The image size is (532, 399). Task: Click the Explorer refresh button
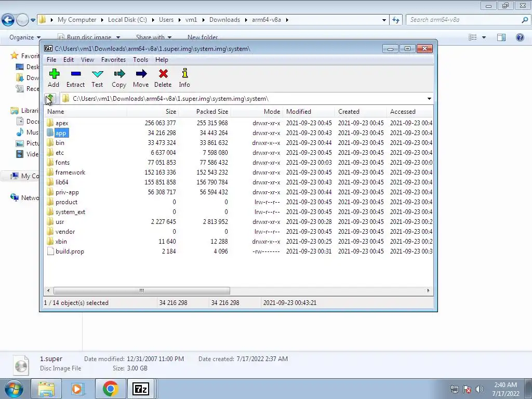coord(396,20)
